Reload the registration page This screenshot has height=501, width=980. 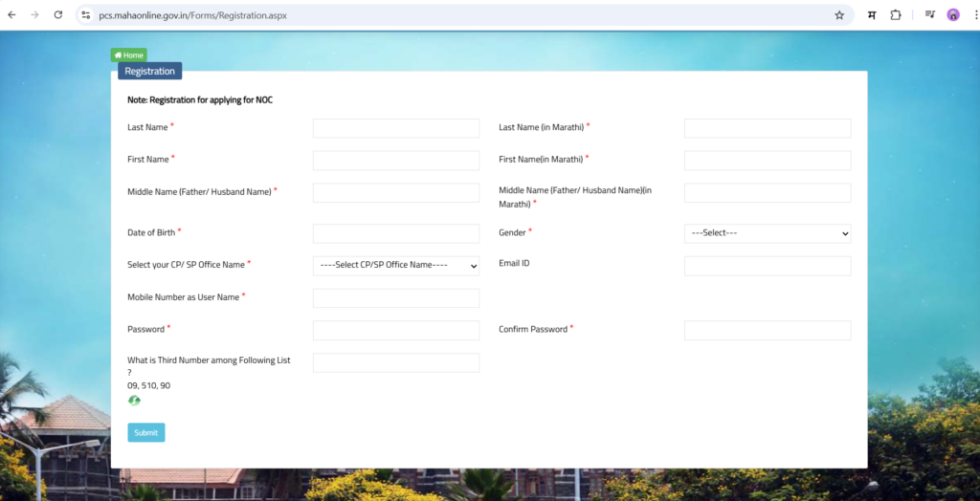(58, 15)
